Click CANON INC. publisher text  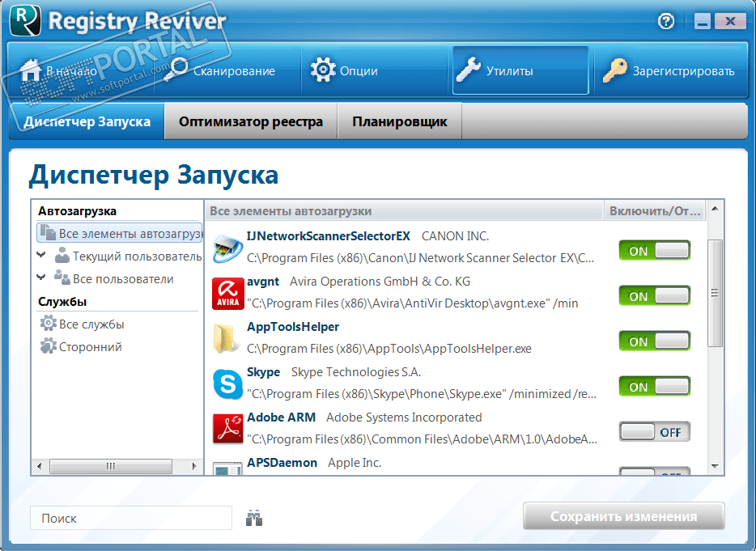pos(455,236)
